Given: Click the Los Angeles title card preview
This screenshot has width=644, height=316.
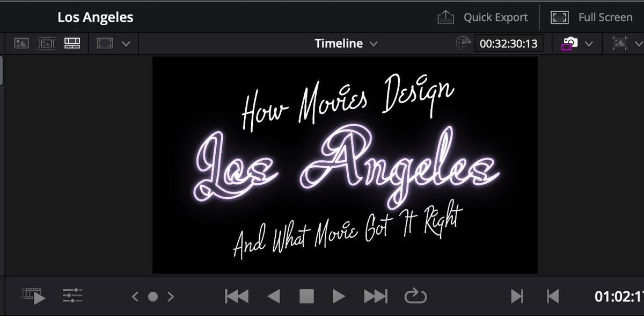Looking at the screenshot, I should pos(345,165).
